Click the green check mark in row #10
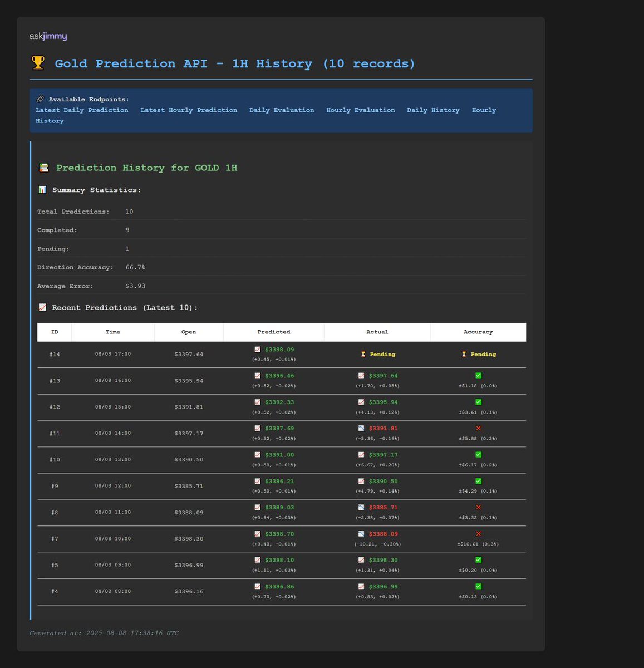 click(x=478, y=455)
